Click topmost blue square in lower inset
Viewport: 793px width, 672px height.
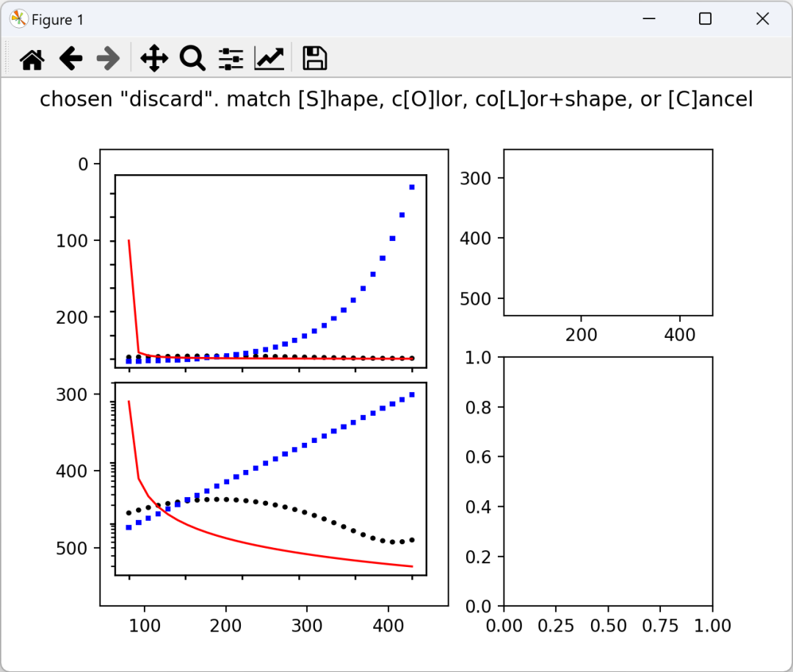click(412, 394)
